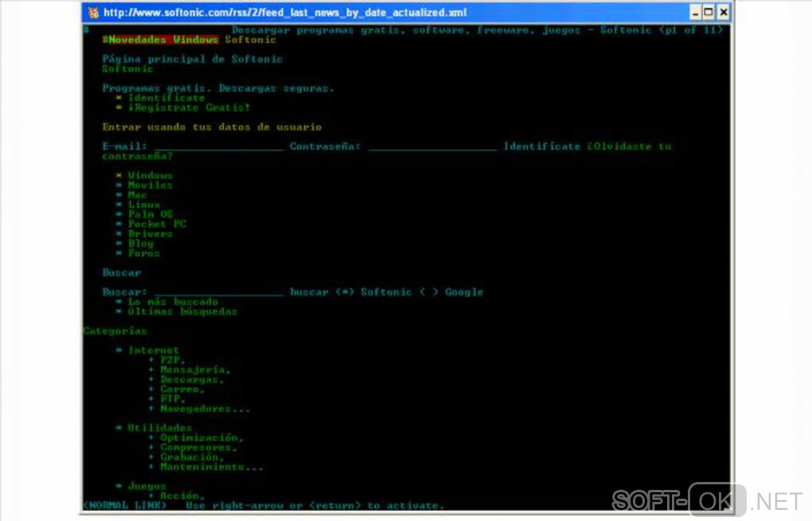The image size is (812, 521).
Task: Open the Pocket PC platform link
Action: click(x=157, y=224)
